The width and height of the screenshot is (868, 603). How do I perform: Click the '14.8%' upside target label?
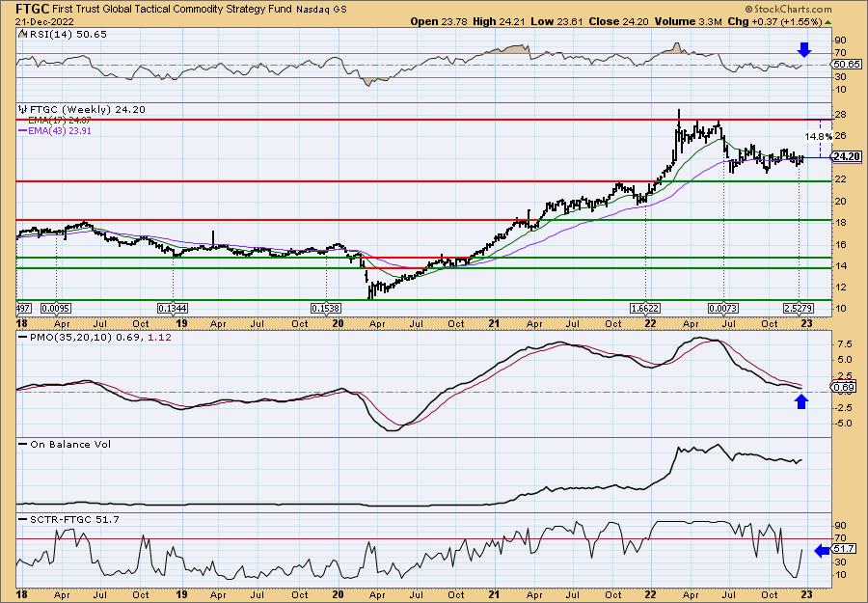(819, 136)
